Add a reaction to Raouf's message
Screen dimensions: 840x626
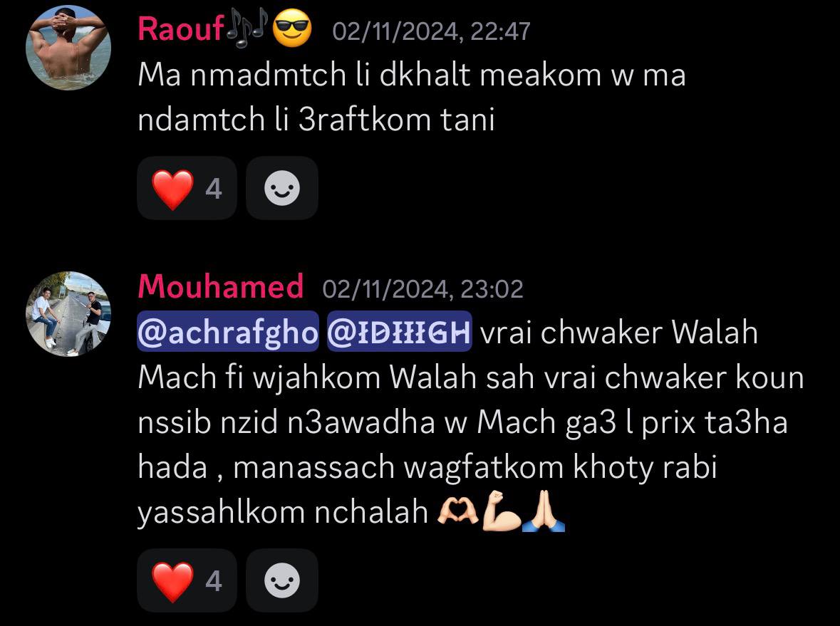click(282, 189)
